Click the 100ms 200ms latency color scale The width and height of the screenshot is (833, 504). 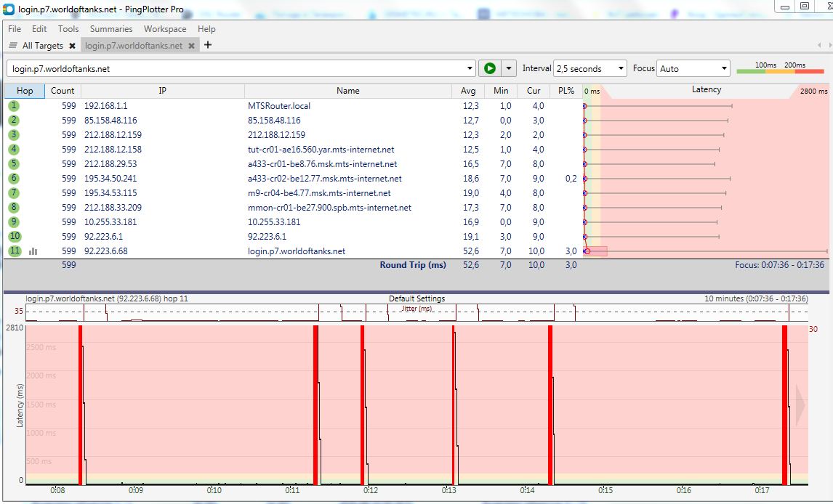click(x=780, y=69)
